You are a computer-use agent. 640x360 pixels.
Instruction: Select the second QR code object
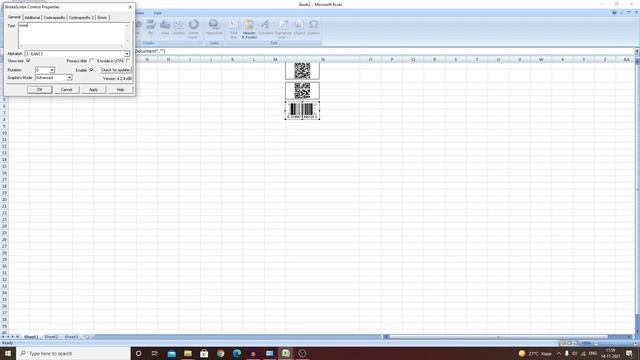(302, 91)
